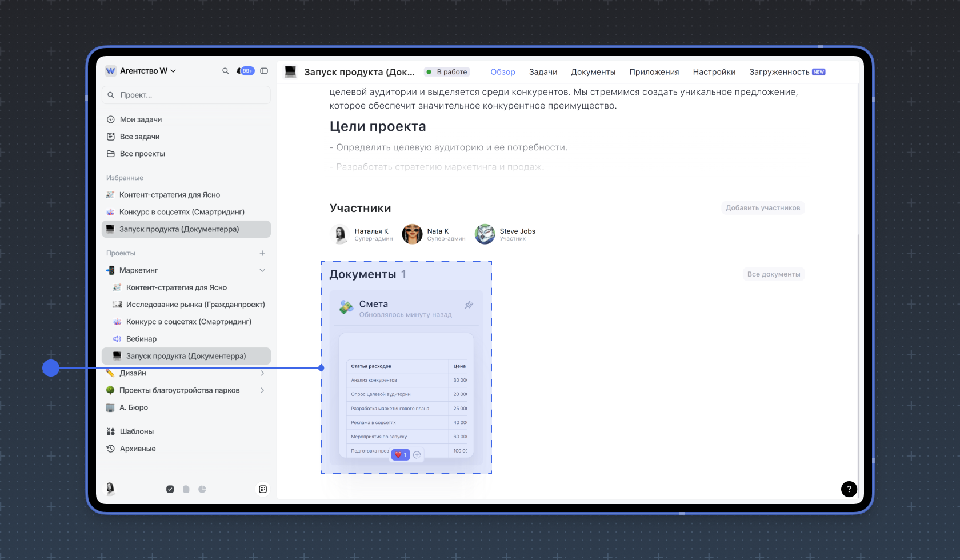
Task: Open the help question mark button
Action: (x=849, y=489)
